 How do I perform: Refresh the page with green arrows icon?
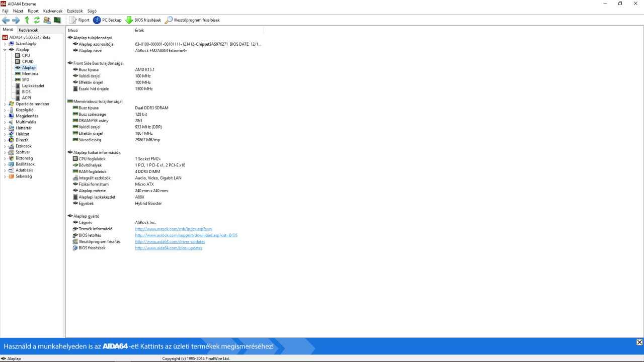tap(37, 20)
